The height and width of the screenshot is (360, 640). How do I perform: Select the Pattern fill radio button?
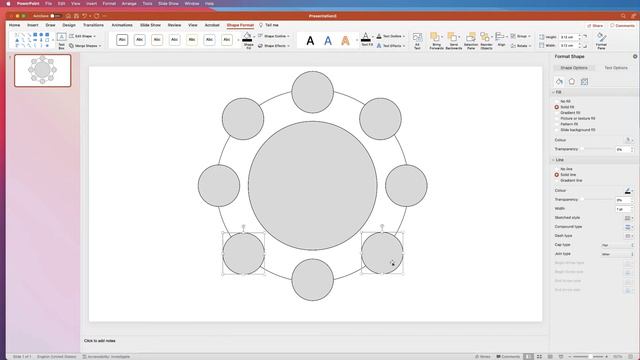556,124
